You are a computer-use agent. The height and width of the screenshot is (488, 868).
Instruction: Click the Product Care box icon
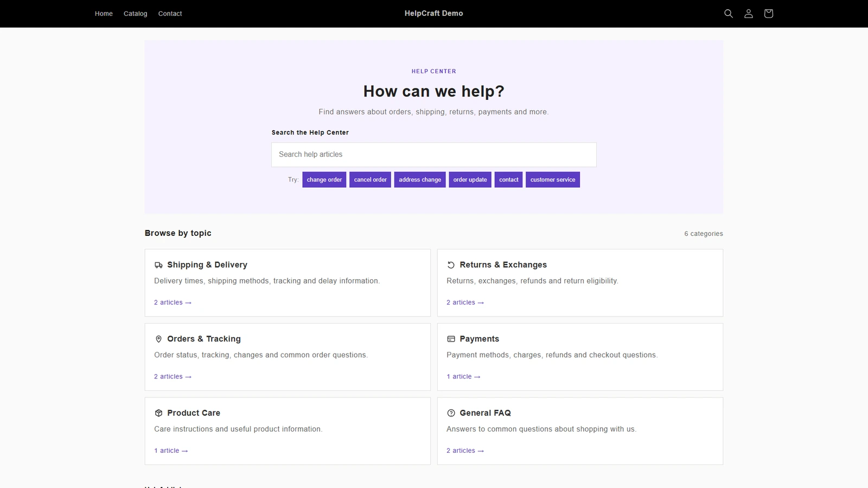click(158, 413)
